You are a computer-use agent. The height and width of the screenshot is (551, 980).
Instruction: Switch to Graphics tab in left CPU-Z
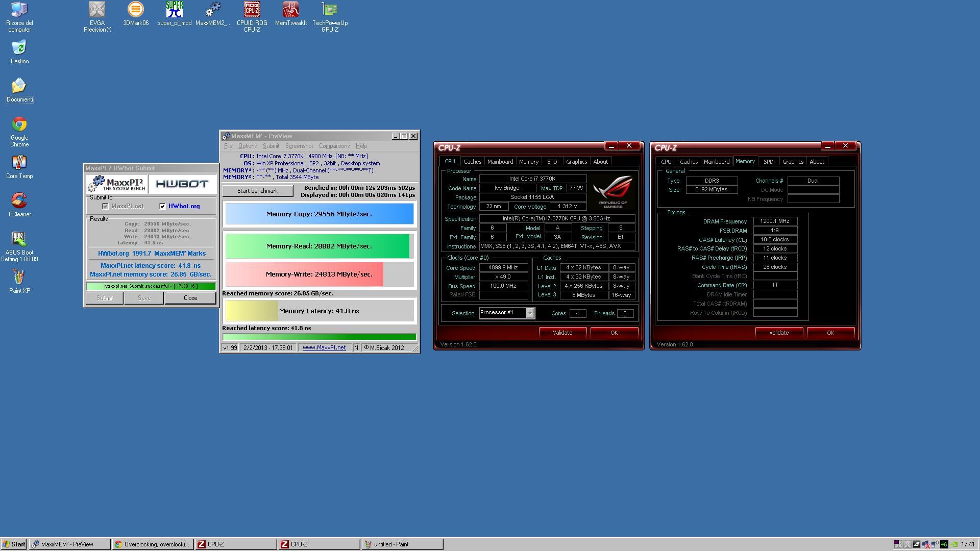pos(576,162)
